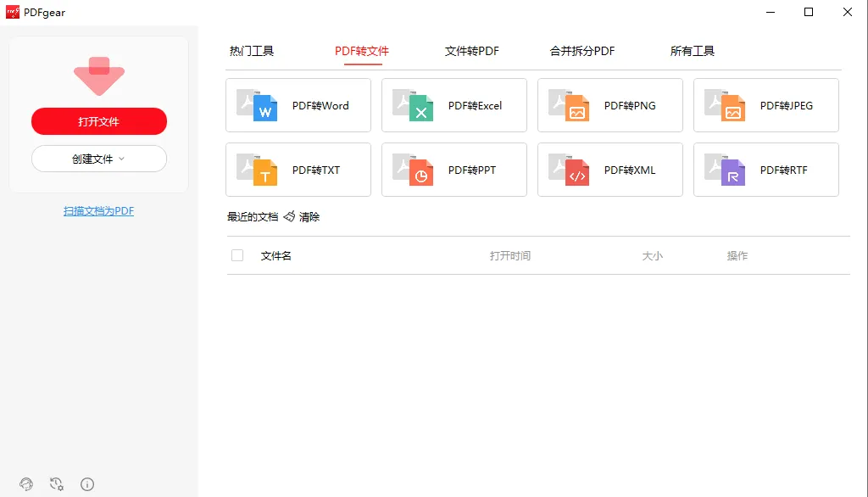868x497 pixels.
Task: Click the PDFgear logo in title bar
Action: tap(13, 12)
